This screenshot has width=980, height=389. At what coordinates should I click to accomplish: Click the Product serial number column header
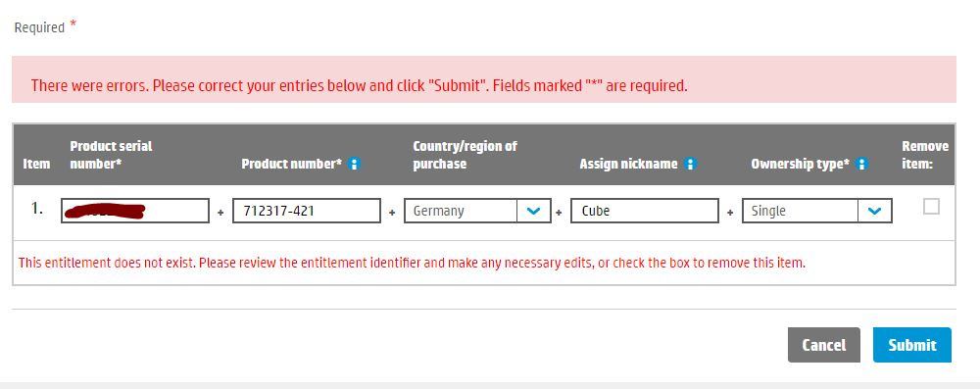pyautogui.click(x=112, y=155)
